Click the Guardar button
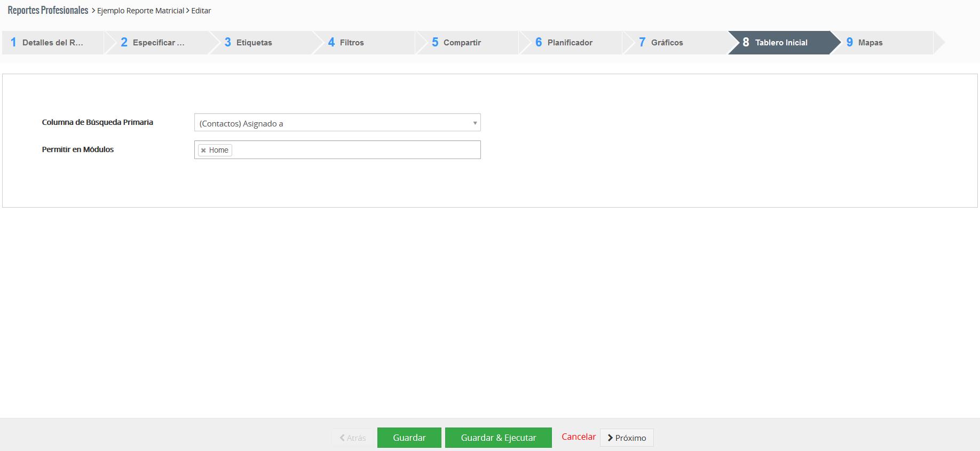Image resolution: width=980 pixels, height=451 pixels. (x=409, y=438)
